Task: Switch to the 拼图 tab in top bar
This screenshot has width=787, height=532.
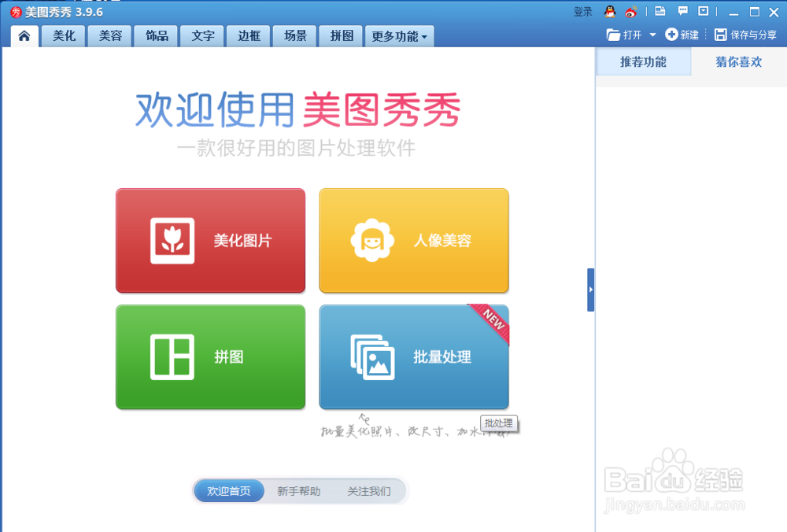Action: click(x=342, y=36)
